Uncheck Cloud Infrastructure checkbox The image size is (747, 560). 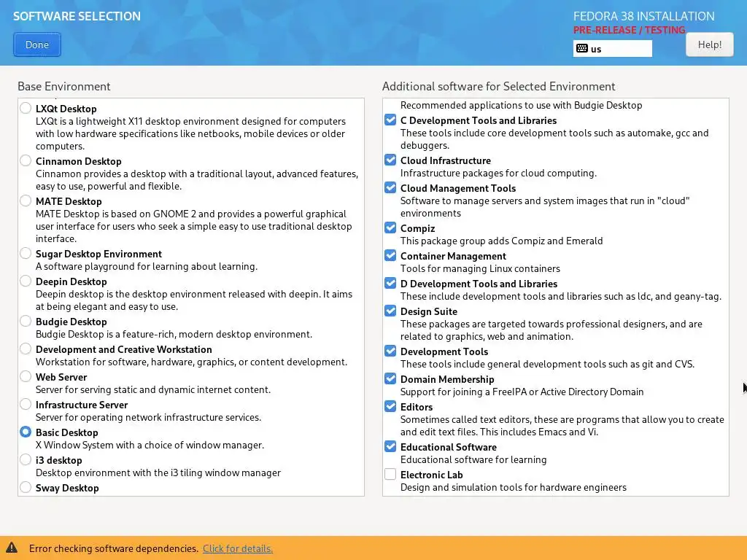(390, 160)
